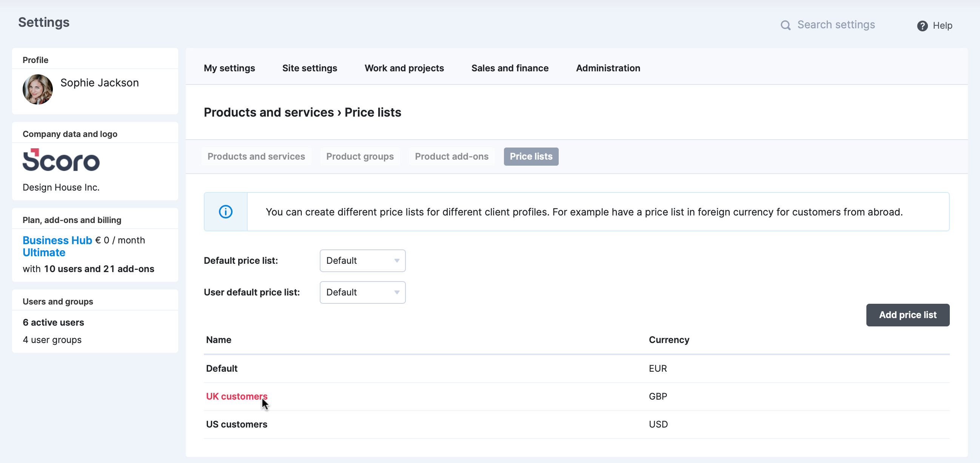Click the Profile section heading

[x=35, y=60]
